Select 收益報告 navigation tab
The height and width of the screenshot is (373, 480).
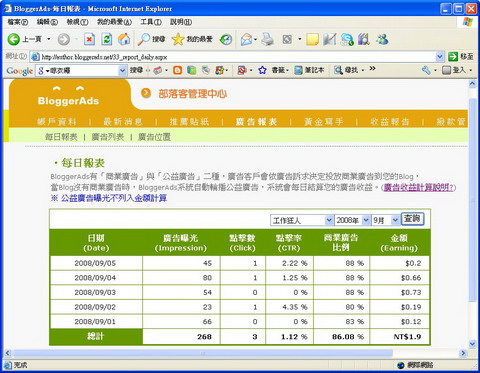tap(390, 122)
